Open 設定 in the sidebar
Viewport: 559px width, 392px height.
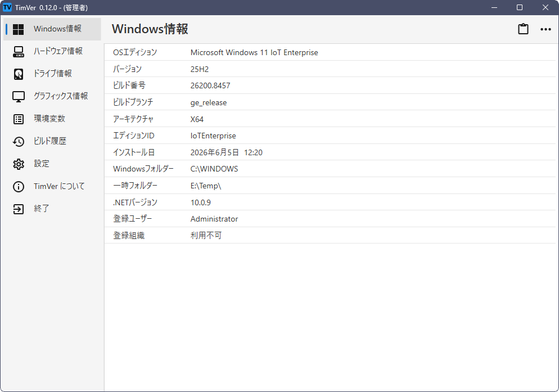pyautogui.click(x=52, y=164)
